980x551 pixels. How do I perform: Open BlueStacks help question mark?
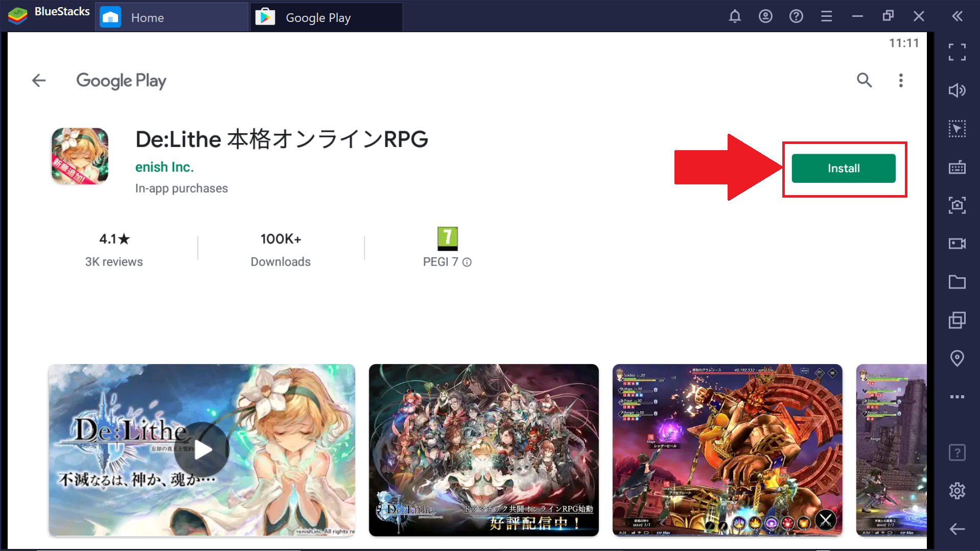click(796, 16)
